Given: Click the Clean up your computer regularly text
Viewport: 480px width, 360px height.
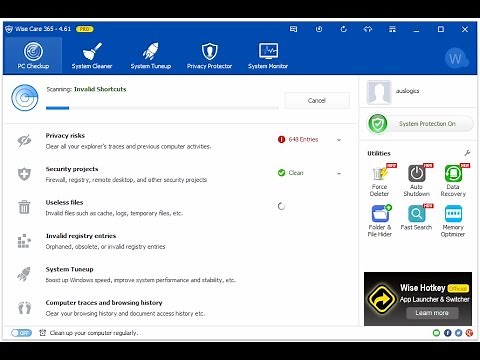Looking at the screenshot, I should point(94,333).
